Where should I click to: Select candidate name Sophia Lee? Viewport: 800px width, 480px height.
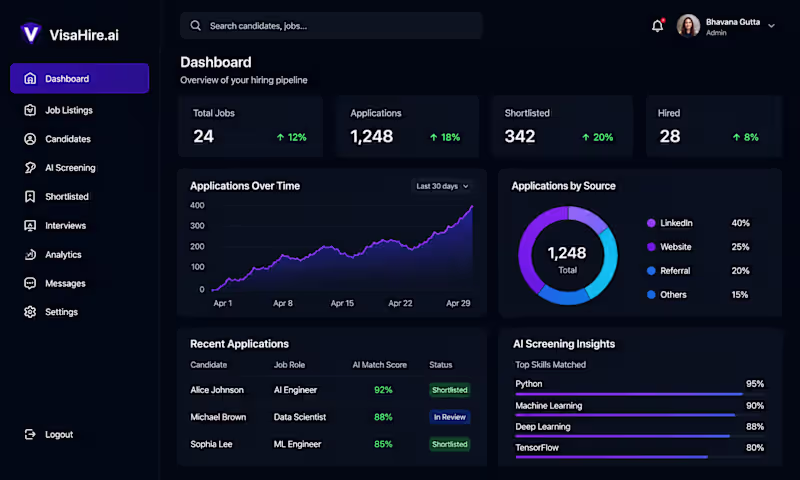pyautogui.click(x=211, y=444)
